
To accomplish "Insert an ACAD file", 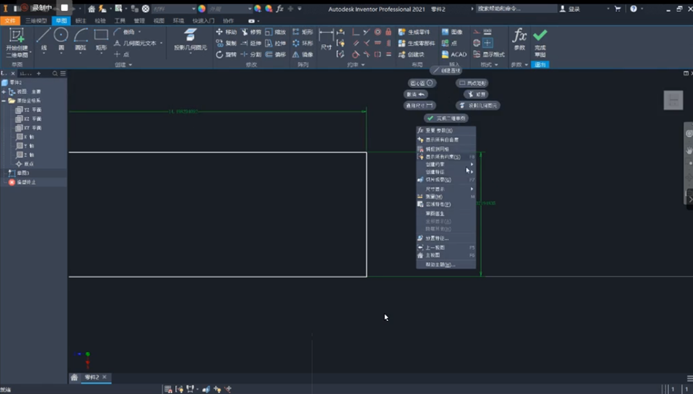I will click(454, 54).
